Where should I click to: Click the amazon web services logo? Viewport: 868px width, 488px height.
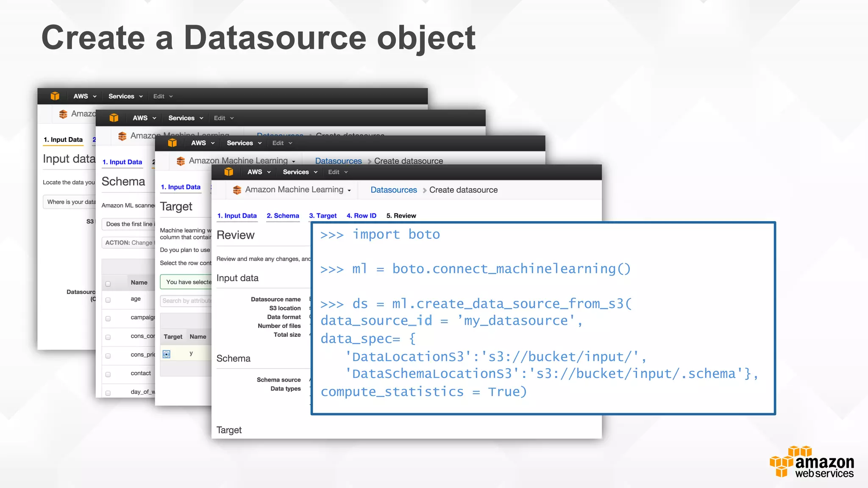(x=812, y=462)
